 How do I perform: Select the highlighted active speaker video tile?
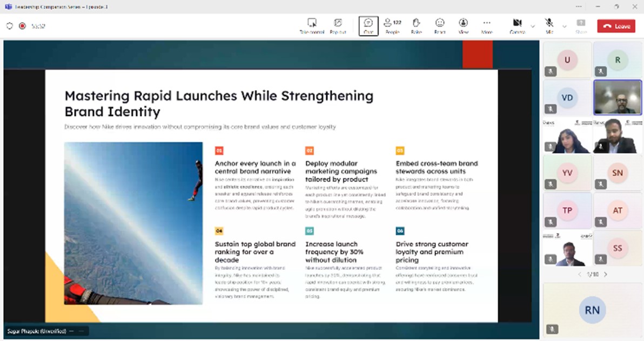pos(618,98)
